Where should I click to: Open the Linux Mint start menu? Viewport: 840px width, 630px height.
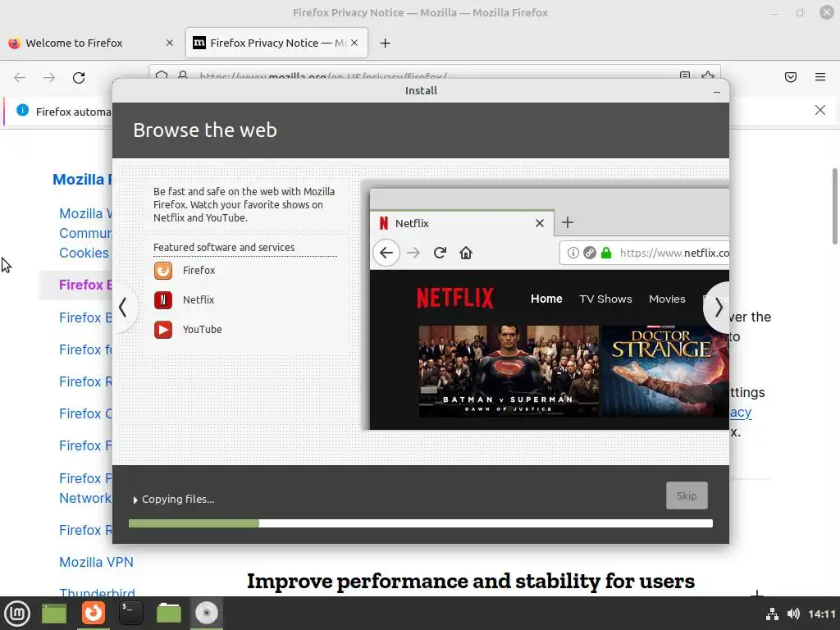tap(17, 614)
